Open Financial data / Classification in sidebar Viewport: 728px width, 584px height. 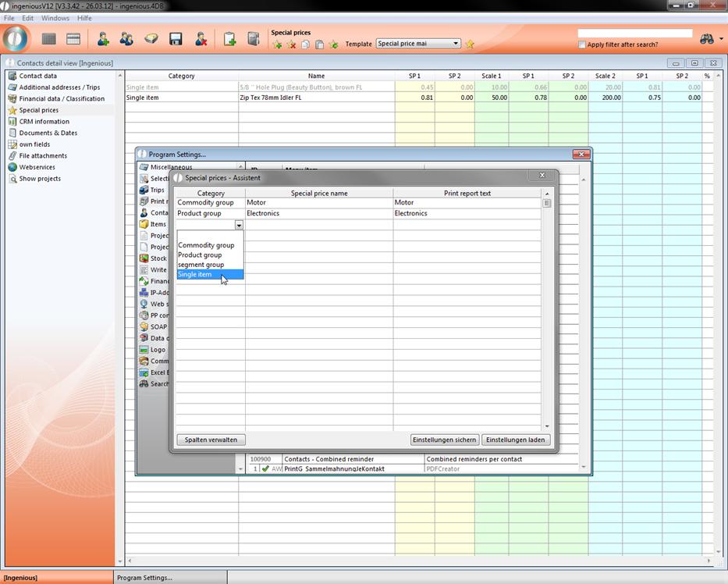(x=62, y=99)
